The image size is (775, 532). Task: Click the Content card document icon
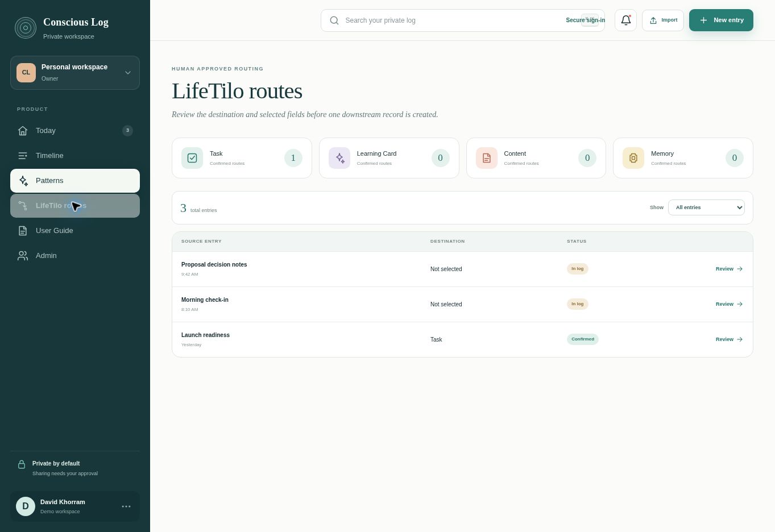[487, 158]
